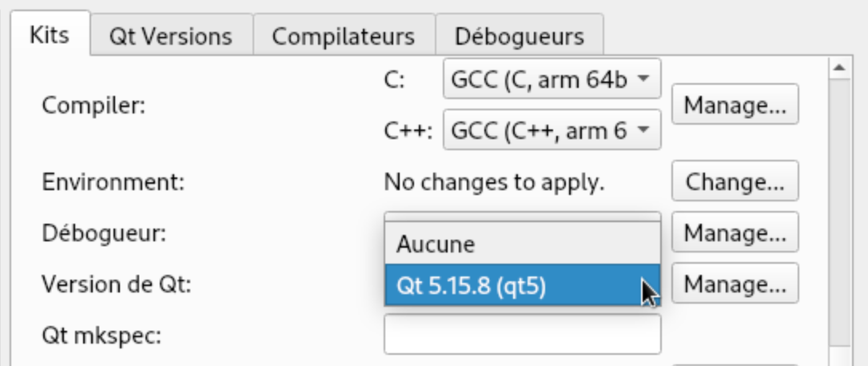This screenshot has height=366, width=868.
Task: Expand the C++ compiler dropdown
Action: point(551,130)
